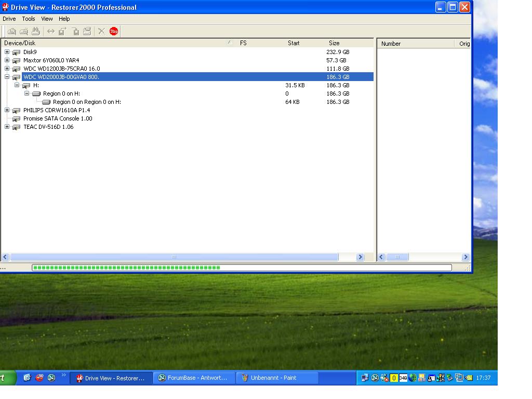The height and width of the screenshot is (399, 532).
Task: Click the create image toolbar icon
Action: coord(62,32)
